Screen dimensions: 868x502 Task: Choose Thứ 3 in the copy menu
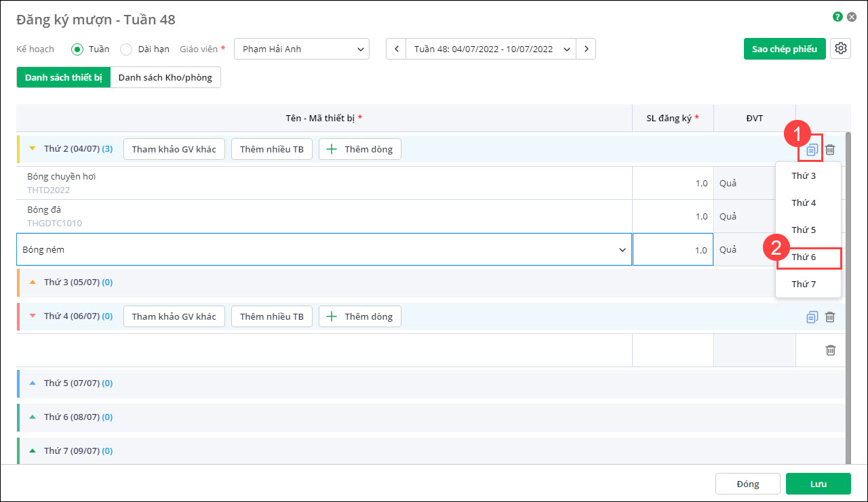(808, 176)
